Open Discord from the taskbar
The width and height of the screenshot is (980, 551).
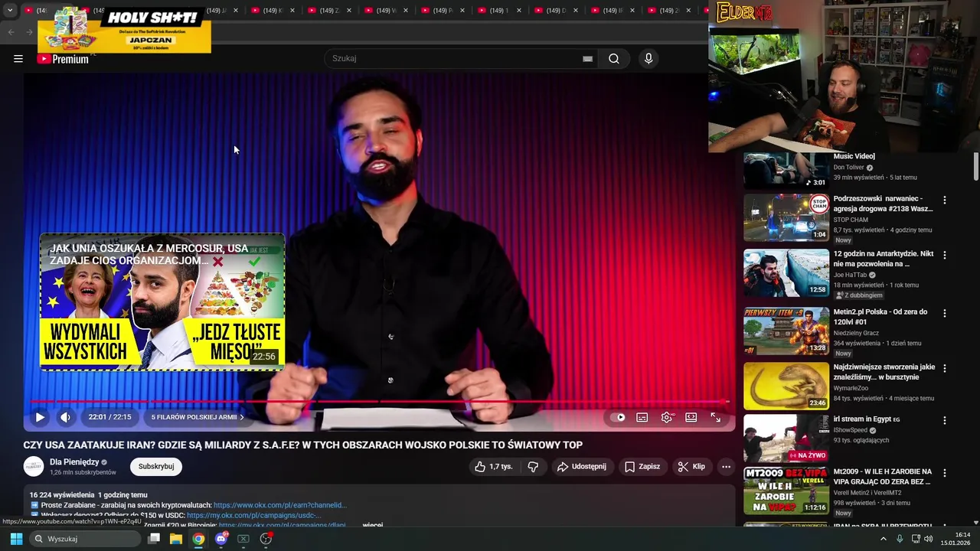tap(221, 539)
